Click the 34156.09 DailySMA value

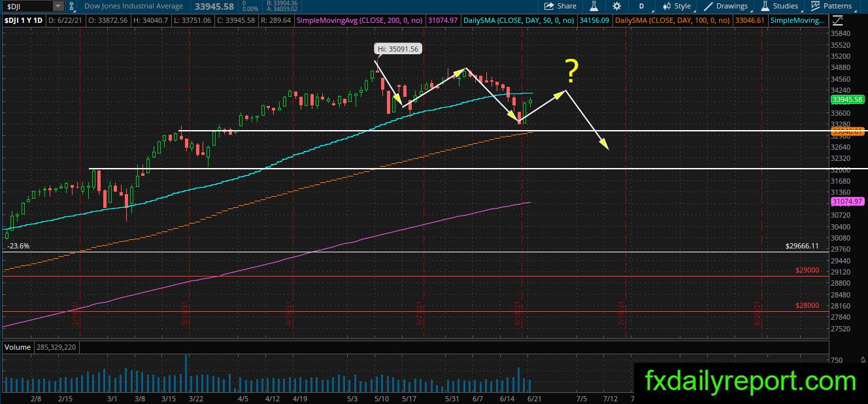tap(595, 21)
